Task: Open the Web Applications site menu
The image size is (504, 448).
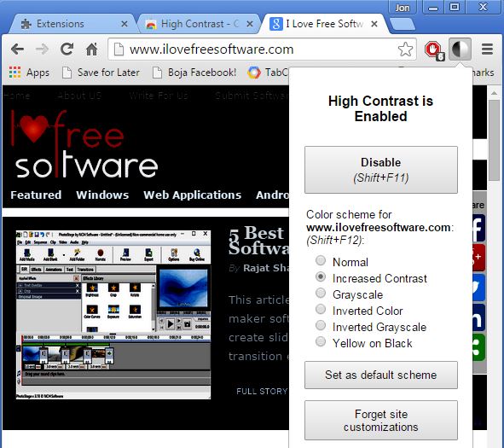Action: (192, 195)
